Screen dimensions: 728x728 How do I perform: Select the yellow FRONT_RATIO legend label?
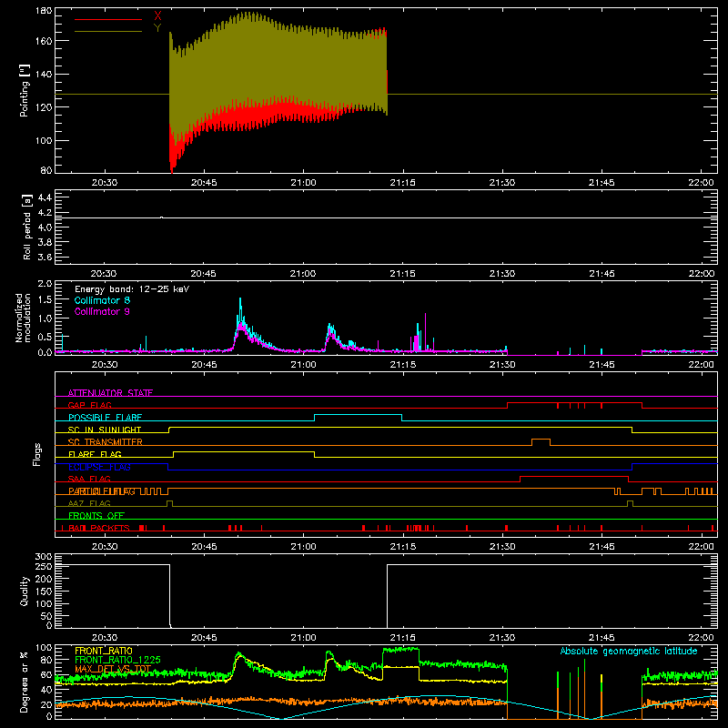(104, 651)
